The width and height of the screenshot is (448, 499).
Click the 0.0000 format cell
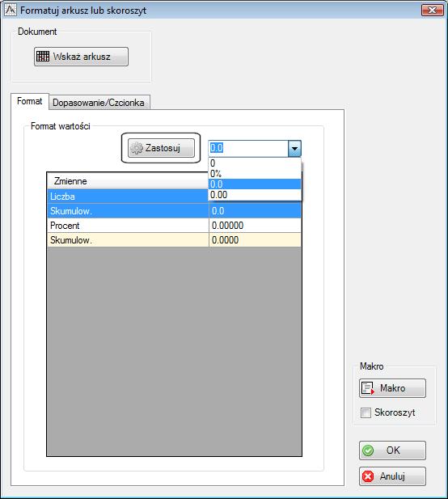[256, 240]
